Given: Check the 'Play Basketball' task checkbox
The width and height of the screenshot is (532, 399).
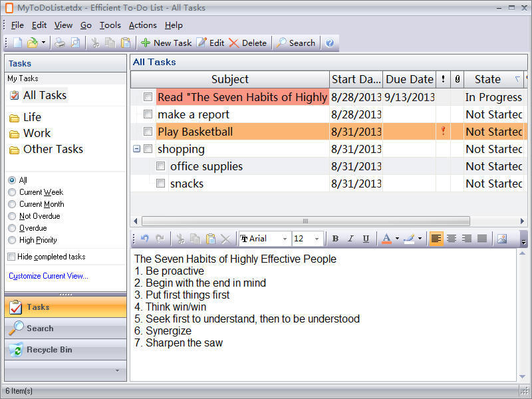Looking at the screenshot, I should click(x=148, y=132).
